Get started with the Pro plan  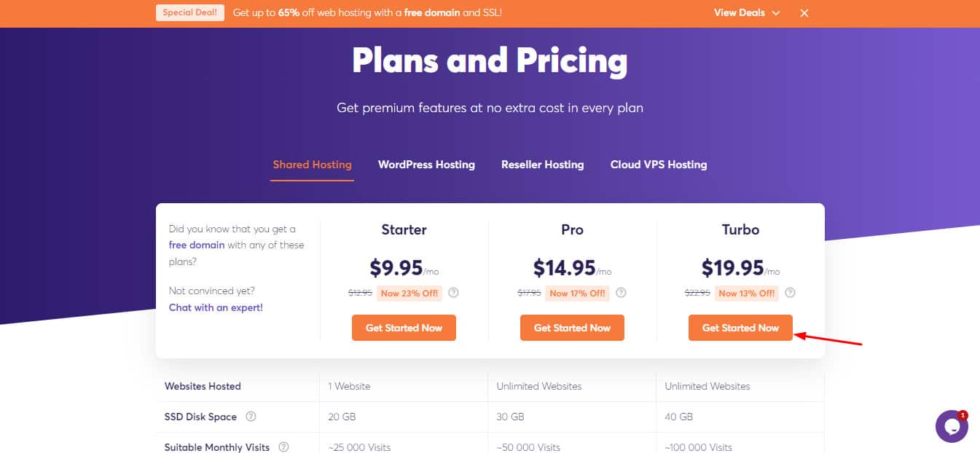tap(572, 328)
